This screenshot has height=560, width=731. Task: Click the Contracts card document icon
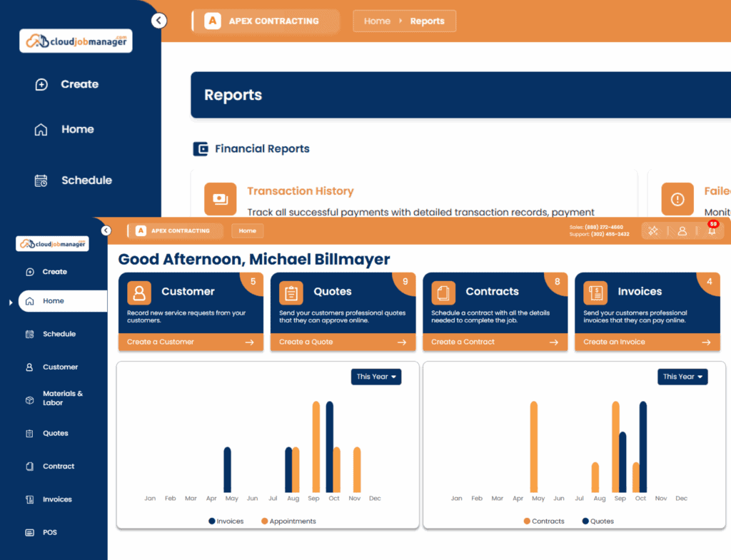(443, 292)
